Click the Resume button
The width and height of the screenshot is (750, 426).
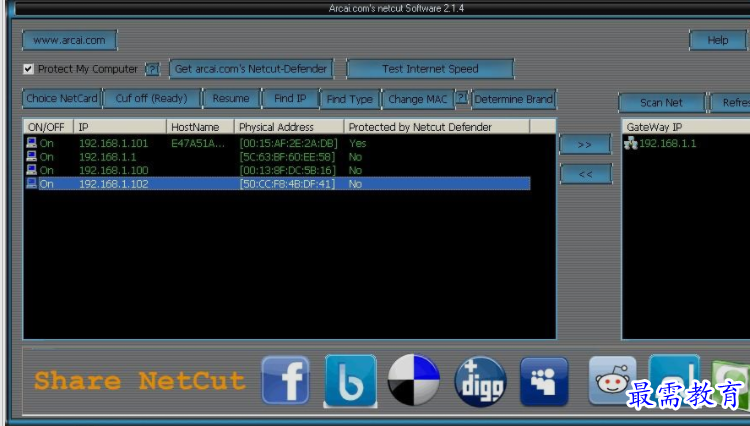[x=232, y=98]
